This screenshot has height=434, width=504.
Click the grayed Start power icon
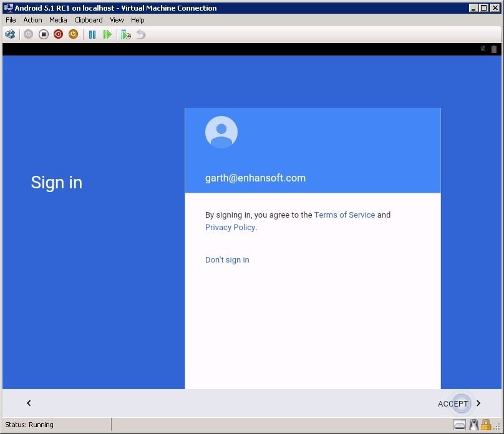pos(28,34)
